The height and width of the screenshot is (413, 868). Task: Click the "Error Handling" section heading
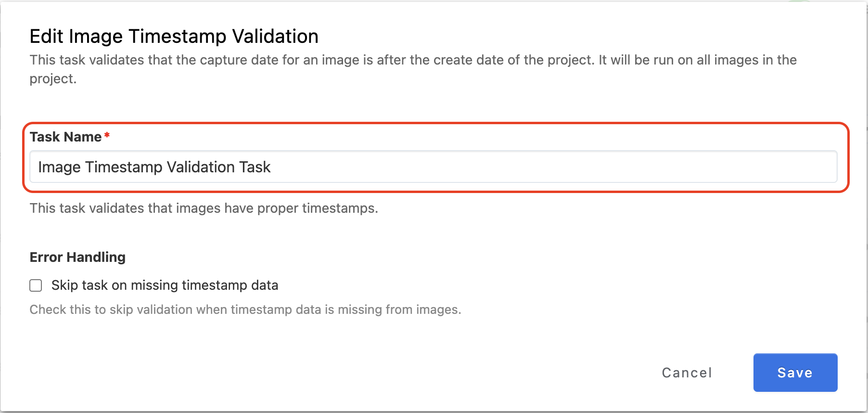point(77,257)
